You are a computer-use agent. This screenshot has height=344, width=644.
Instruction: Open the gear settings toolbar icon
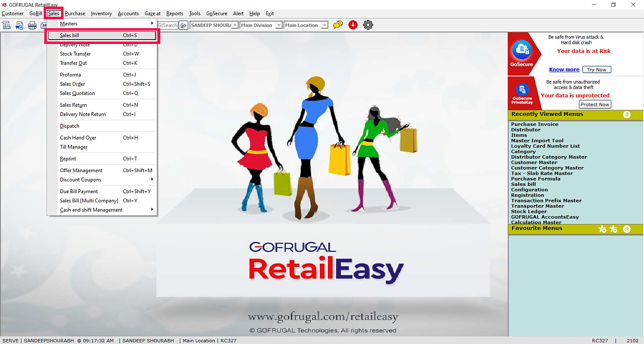point(368,25)
